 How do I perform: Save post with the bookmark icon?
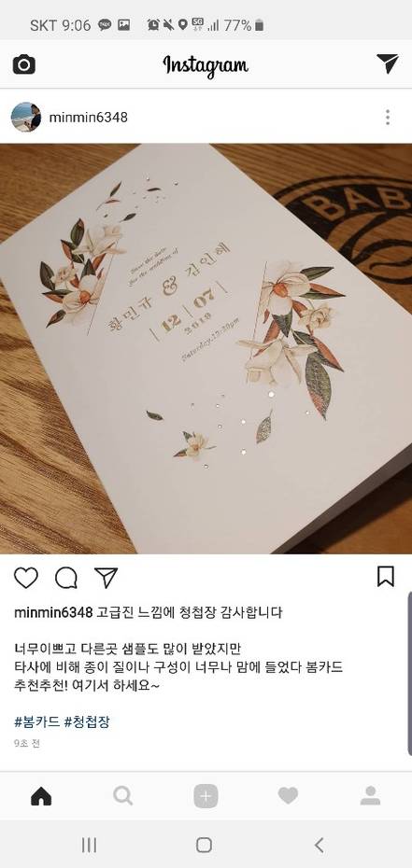[386, 576]
